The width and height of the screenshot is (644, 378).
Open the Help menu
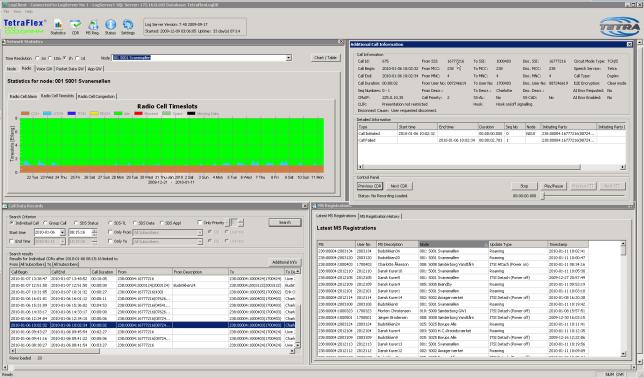tap(29, 12)
